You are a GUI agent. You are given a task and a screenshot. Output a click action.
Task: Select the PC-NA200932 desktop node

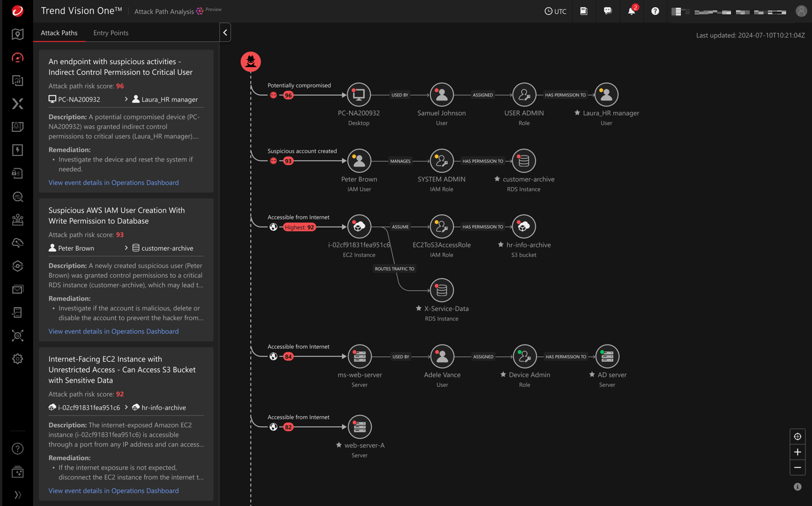[359, 95]
